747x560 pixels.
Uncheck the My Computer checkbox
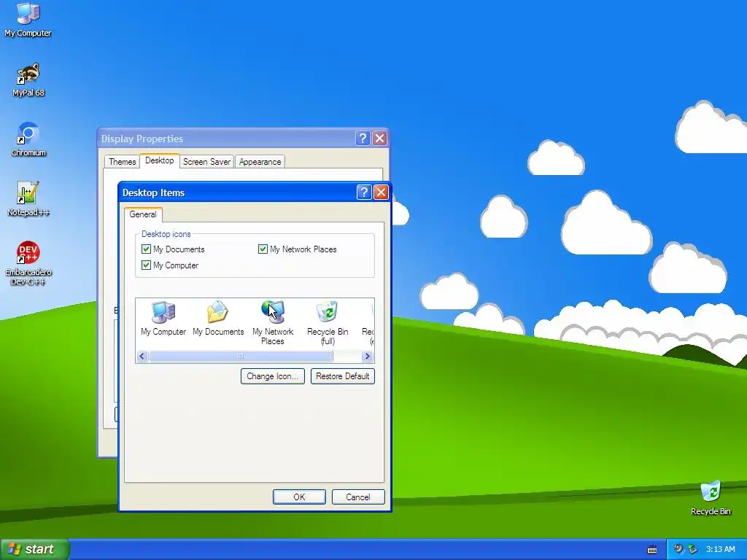tap(146, 265)
